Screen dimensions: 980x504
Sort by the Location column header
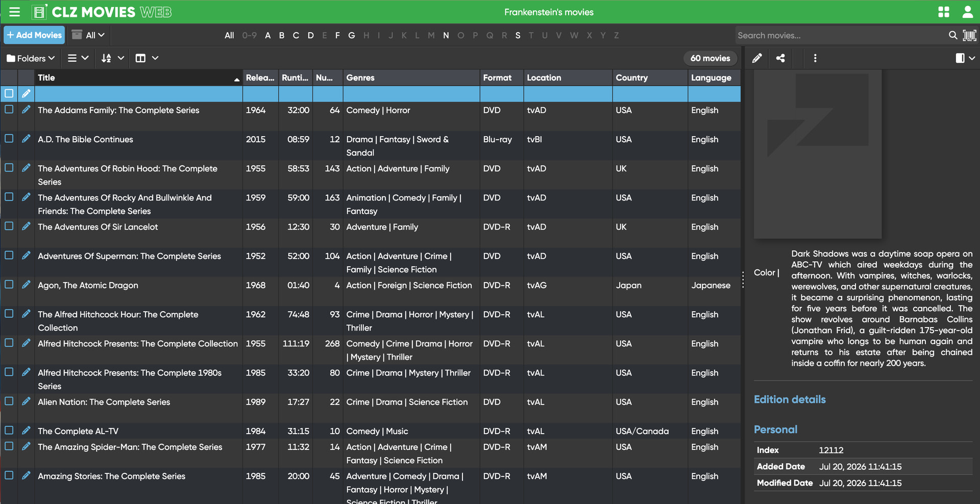pos(568,78)
